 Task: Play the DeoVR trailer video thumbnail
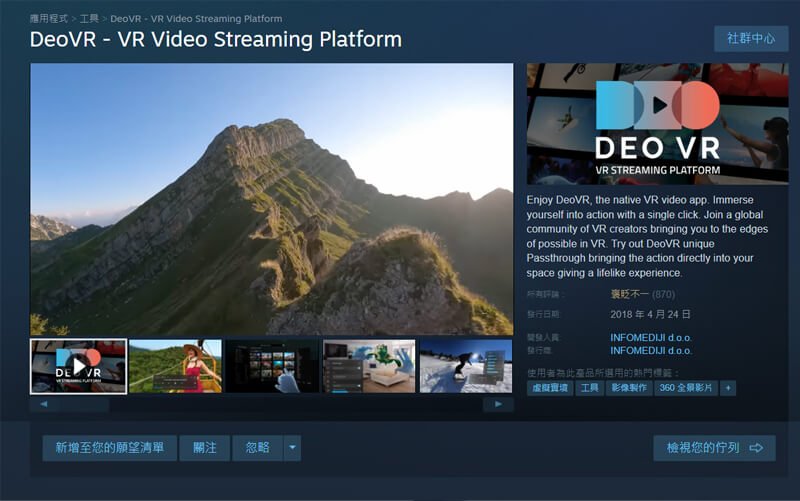pos(79,366)
